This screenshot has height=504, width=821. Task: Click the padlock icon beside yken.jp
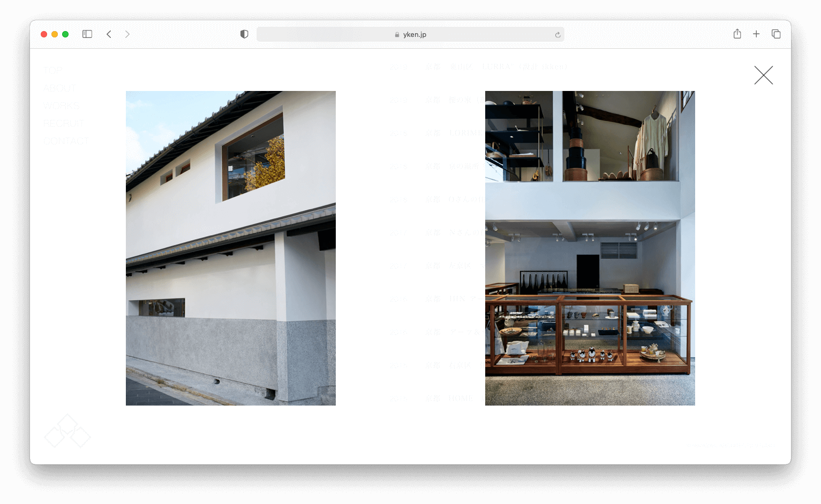tap(397, 35)
